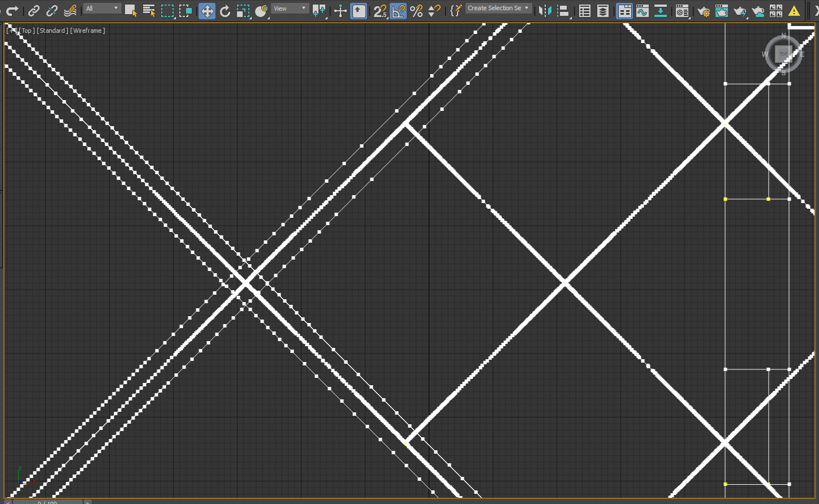Toggle the 2.5D Snaps button
Viewport: 819px width, 504px height.
pyautogui.click(x=380, y=10)
